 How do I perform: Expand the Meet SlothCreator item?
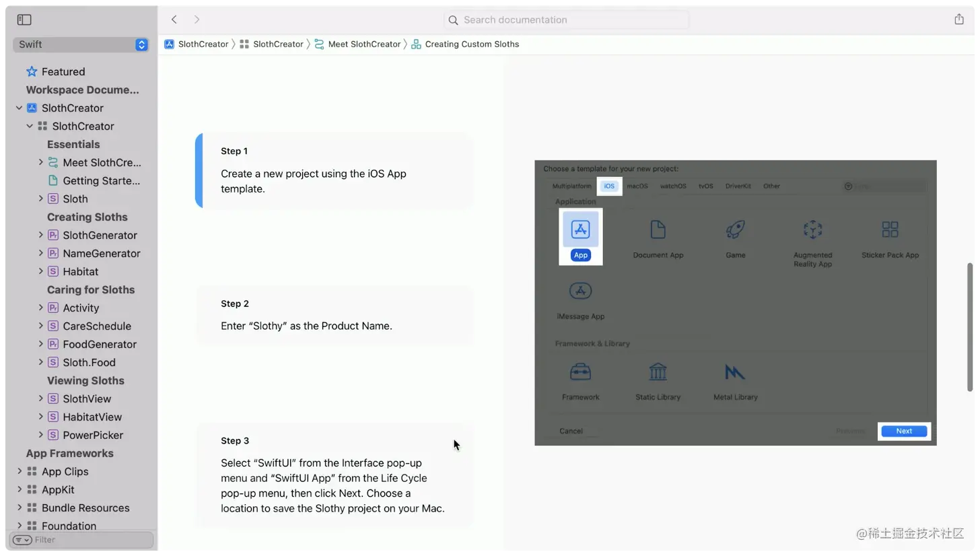pyautogui.click(x=40, y=162)
